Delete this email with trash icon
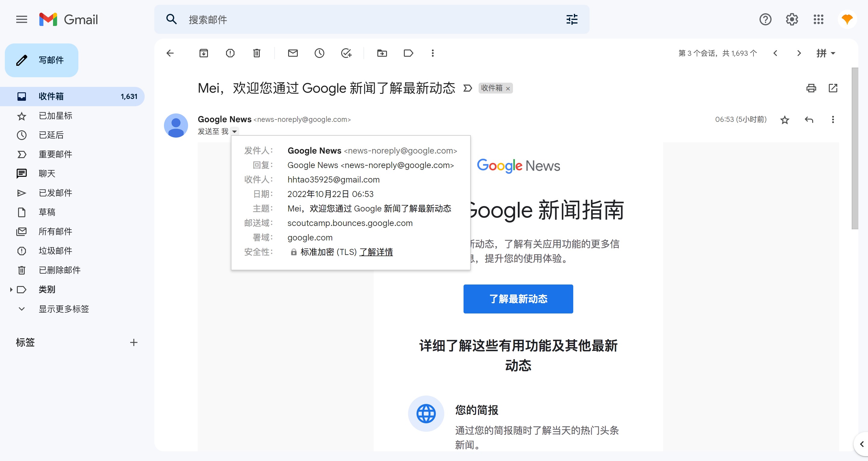The height and width of the screenshot is (461, 868). [257, 53]
